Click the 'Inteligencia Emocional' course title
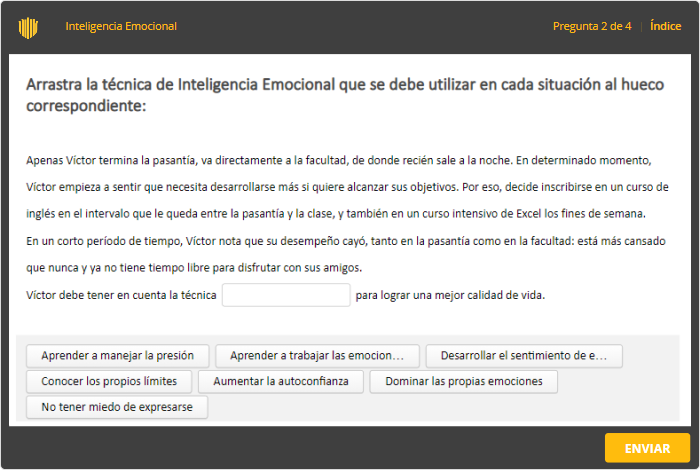 (x=121, y=26)
